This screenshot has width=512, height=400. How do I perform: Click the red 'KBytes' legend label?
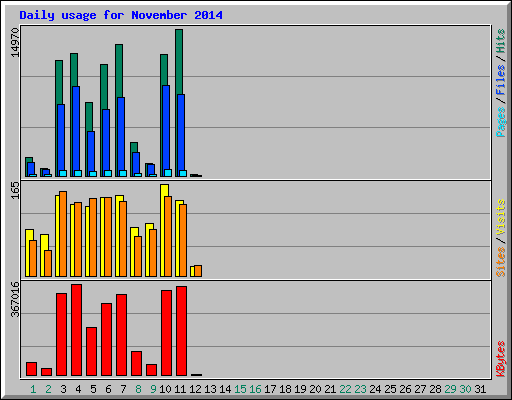tap(501, 359)
